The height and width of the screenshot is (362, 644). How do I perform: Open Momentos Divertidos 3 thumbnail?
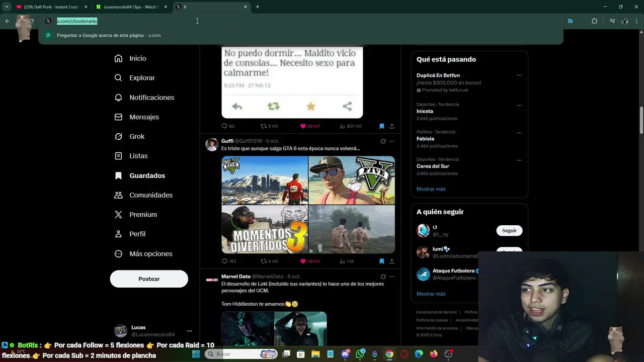(x=265, y=229)
